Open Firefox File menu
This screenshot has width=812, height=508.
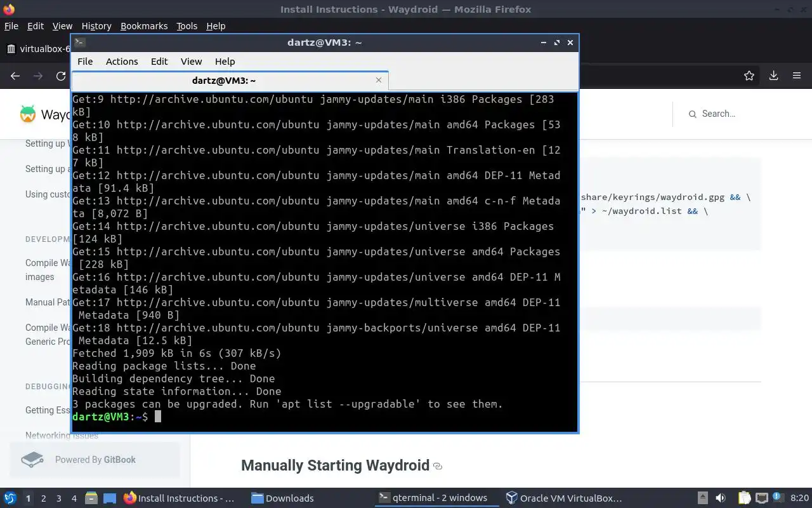tap(11, 26)
